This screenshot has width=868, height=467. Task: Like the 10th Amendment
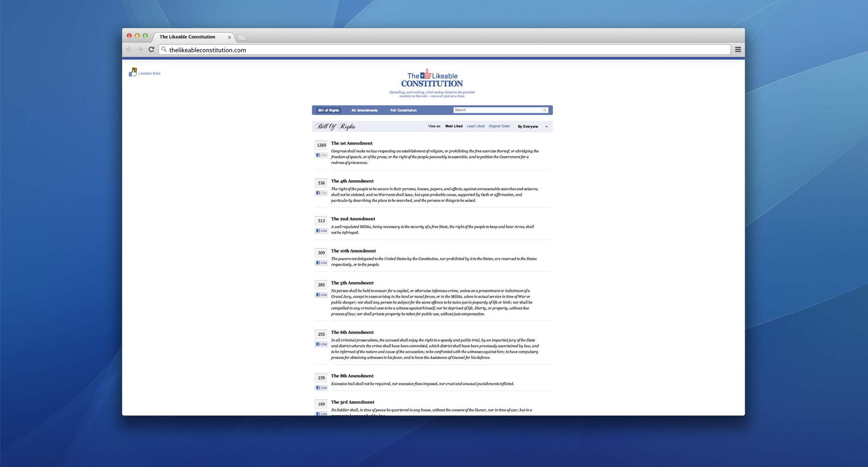[x=321, y=263]
